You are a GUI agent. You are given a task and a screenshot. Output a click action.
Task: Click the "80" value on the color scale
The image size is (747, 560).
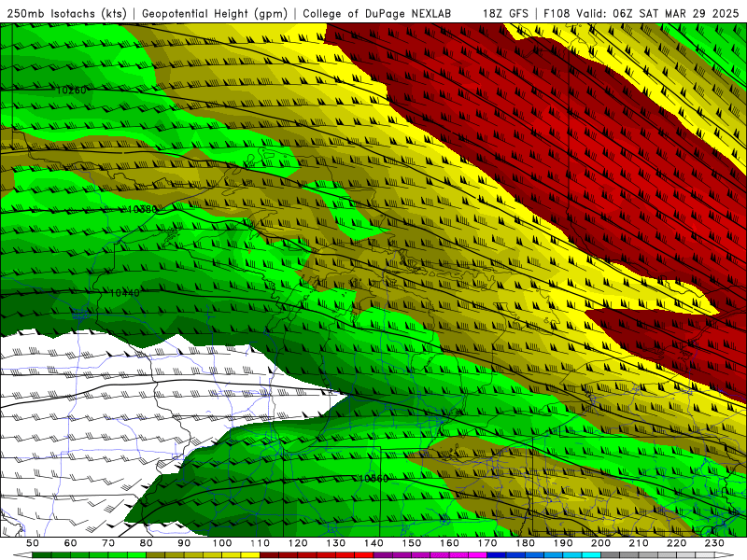pyautogui.click(x=147, y=543)
